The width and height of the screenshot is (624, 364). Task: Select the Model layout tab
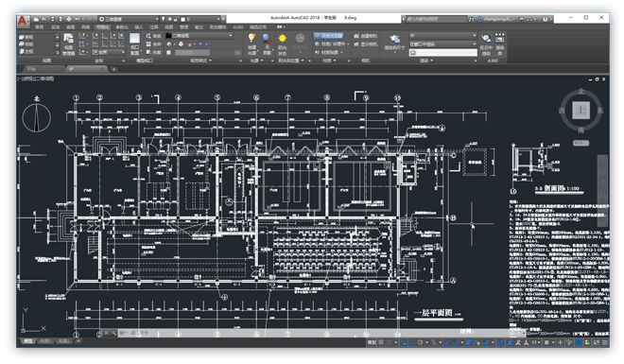[x=27, y=341]
